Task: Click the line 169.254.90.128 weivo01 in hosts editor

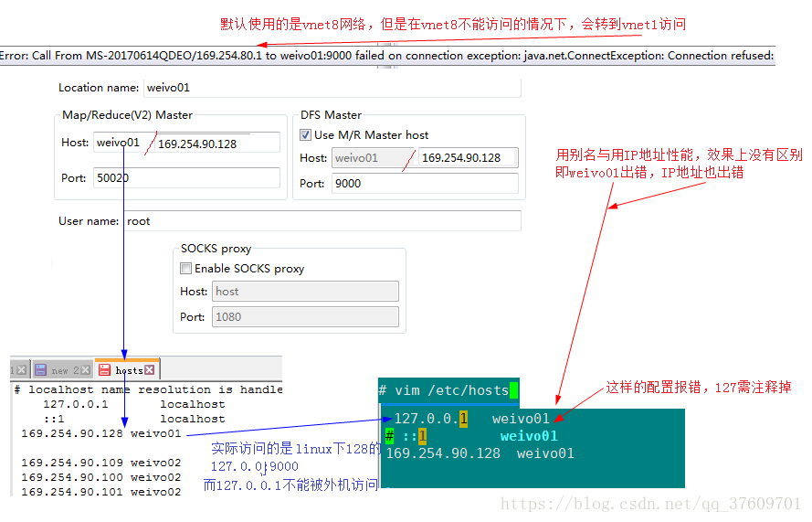Action: [101, 433]
